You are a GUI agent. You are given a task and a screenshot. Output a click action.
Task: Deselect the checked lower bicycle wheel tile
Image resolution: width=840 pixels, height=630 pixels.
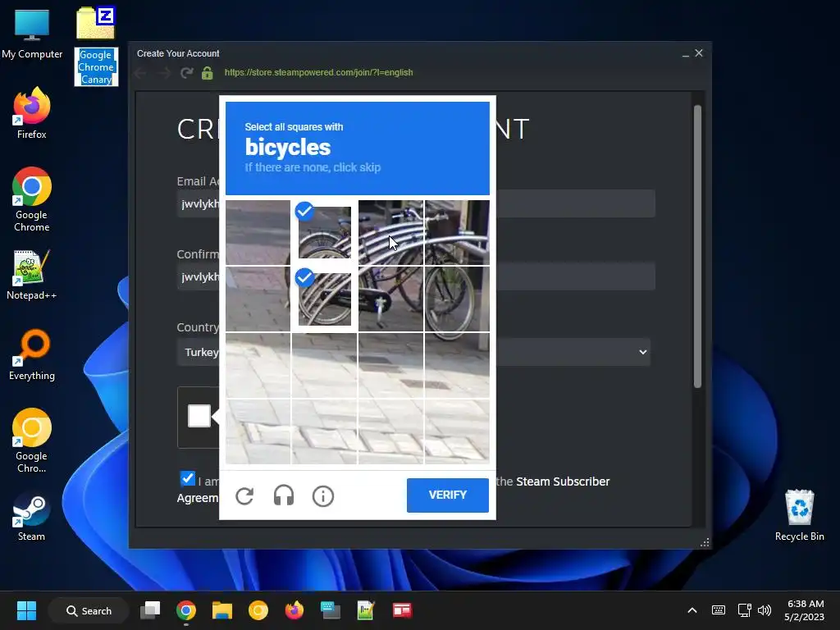(324, 299)
